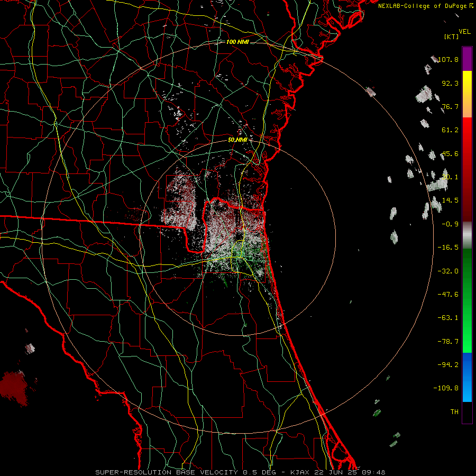Image resolution: width=476 pixels, height=476 pixels.
Task: Pick the purple segment of velocity color bar
Action: pos(467,59)
